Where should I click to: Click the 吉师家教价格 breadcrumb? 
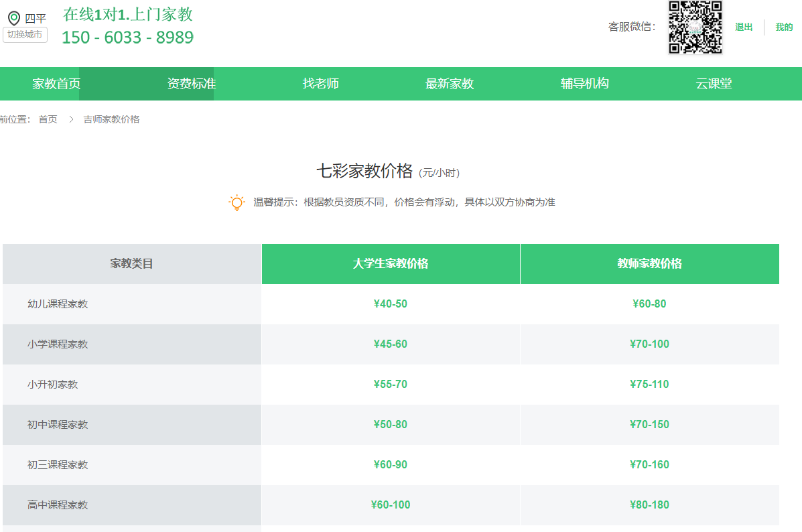point(111,119)
